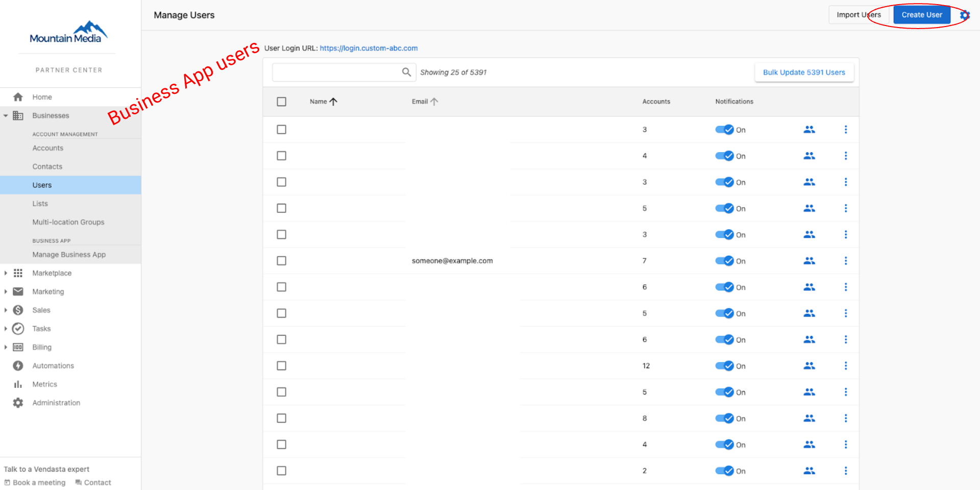Image resolution: width=980 pixels, height=490 pixels.
Task: Click the Name column sort arrow
Action: [333, 102]
